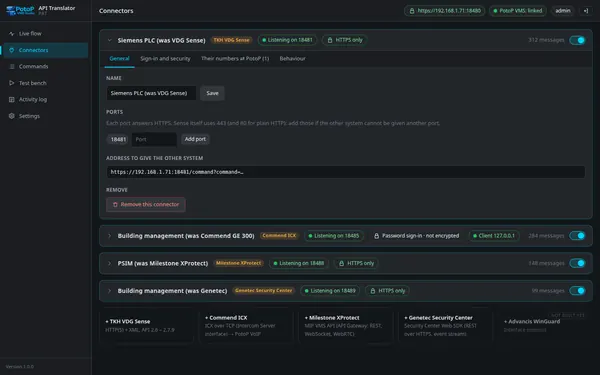Click the Save button next to name
The height and width of the screenshot is (375, 600).
pyautogui.click(x=212, y=93)
